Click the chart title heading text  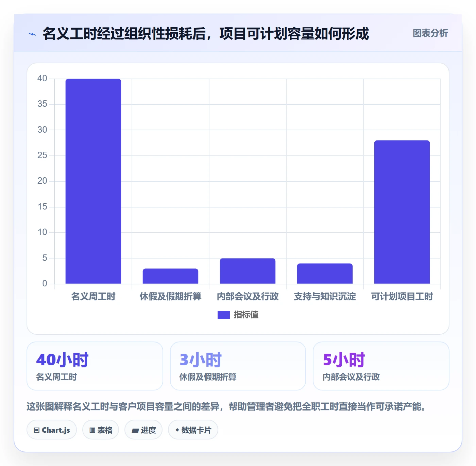[206, 34]
